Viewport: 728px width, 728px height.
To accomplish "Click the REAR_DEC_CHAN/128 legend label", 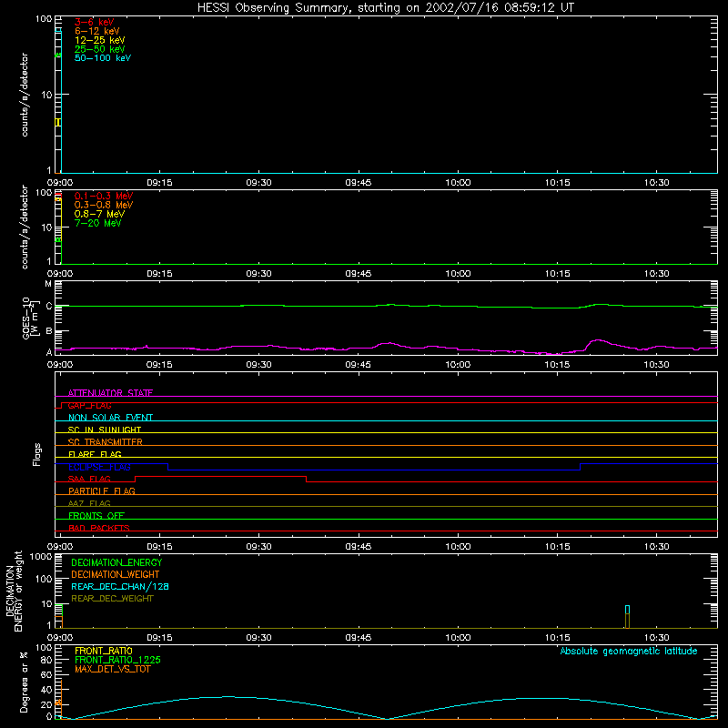I will click(x=120, y=587).
